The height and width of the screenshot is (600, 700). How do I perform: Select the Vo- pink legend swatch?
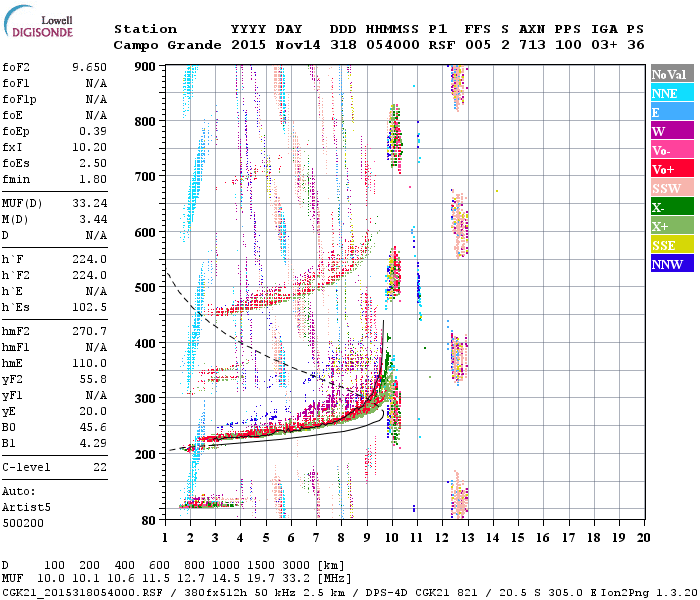[x=672, y=150]
